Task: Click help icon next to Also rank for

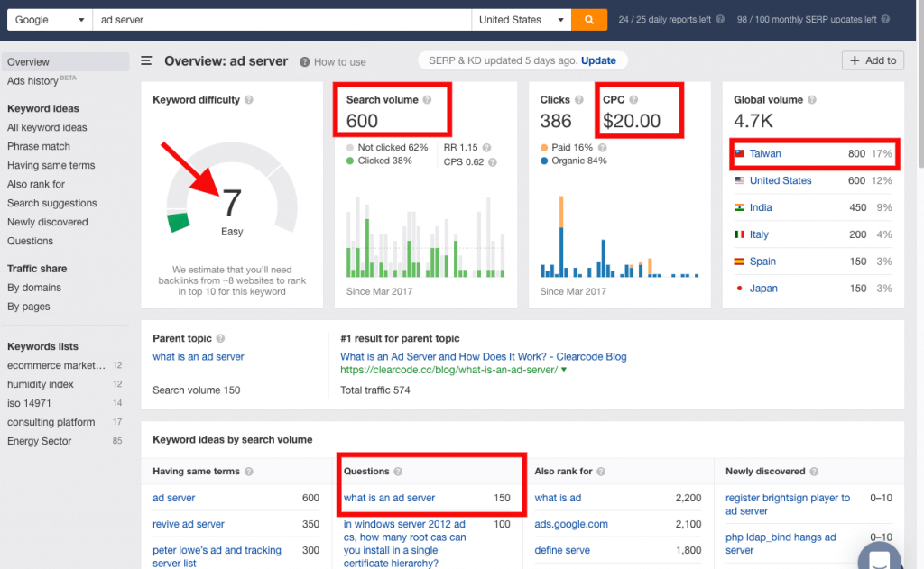Action: (601, 472)
